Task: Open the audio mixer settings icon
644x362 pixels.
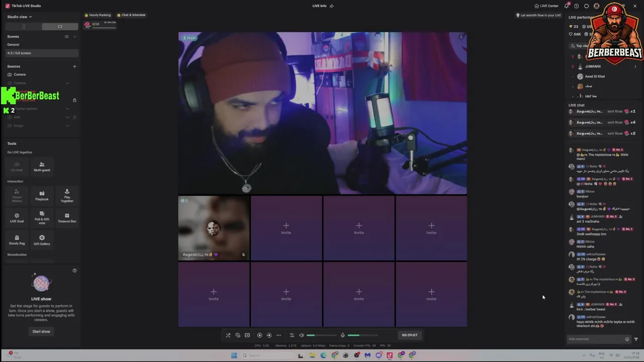Action: tap(292, 335)
